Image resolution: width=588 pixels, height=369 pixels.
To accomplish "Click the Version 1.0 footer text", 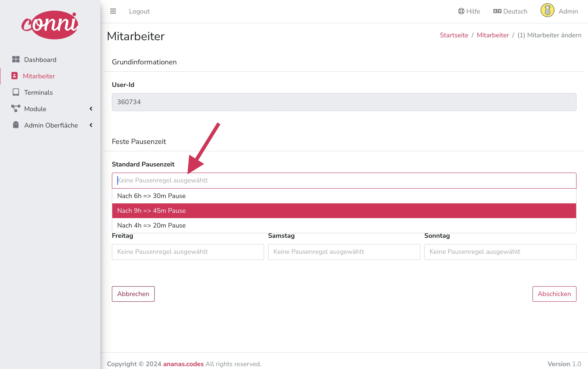I will click(x=564, y=364).
